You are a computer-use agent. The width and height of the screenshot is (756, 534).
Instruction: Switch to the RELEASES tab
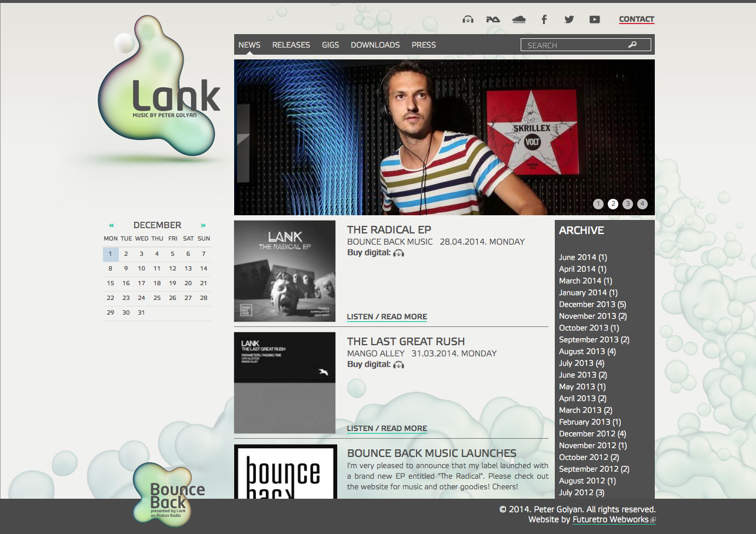pyautogui.click(x=291, y=45)
